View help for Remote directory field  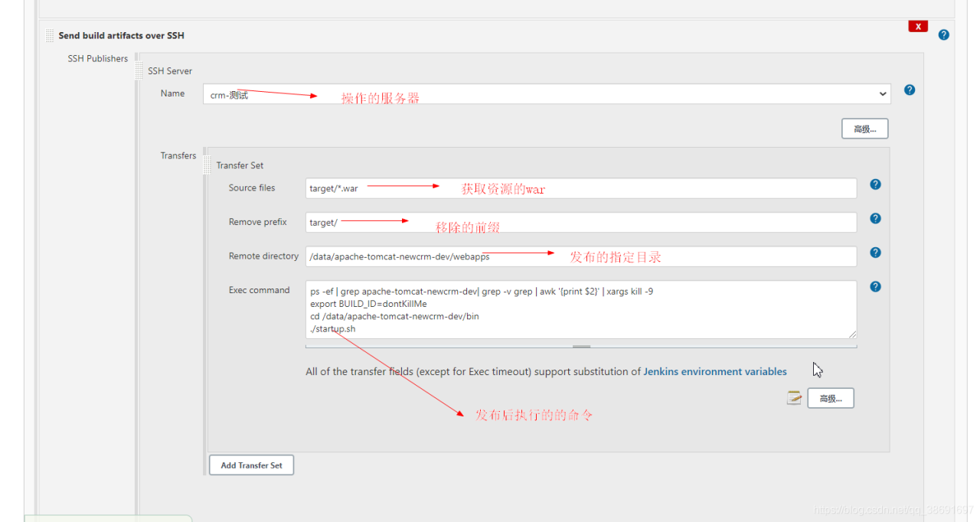tap(876, 253)
